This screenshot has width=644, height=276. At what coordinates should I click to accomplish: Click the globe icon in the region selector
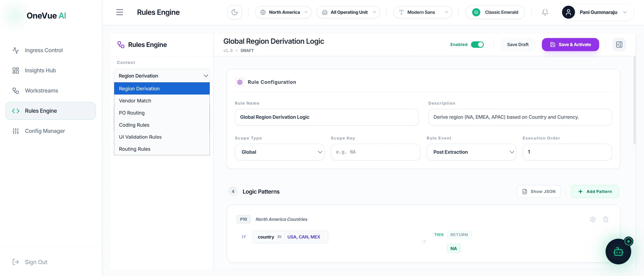(263, 12)
